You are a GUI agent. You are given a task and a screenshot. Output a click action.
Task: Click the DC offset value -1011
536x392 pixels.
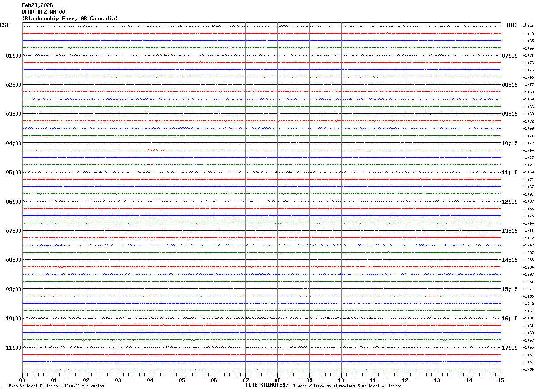[528, 231]
